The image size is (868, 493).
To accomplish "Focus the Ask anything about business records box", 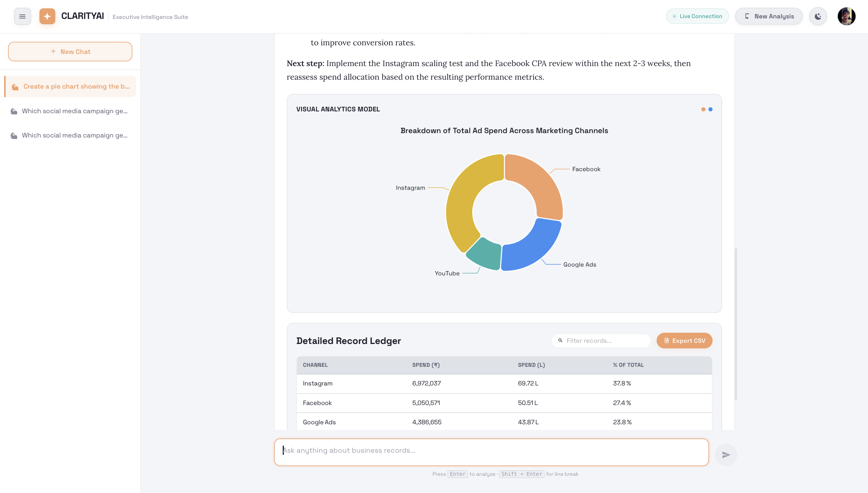I will 491,452.
